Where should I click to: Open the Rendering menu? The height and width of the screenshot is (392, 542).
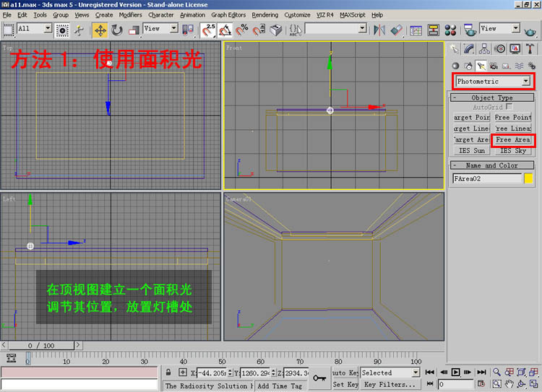[x=264, y=14]
